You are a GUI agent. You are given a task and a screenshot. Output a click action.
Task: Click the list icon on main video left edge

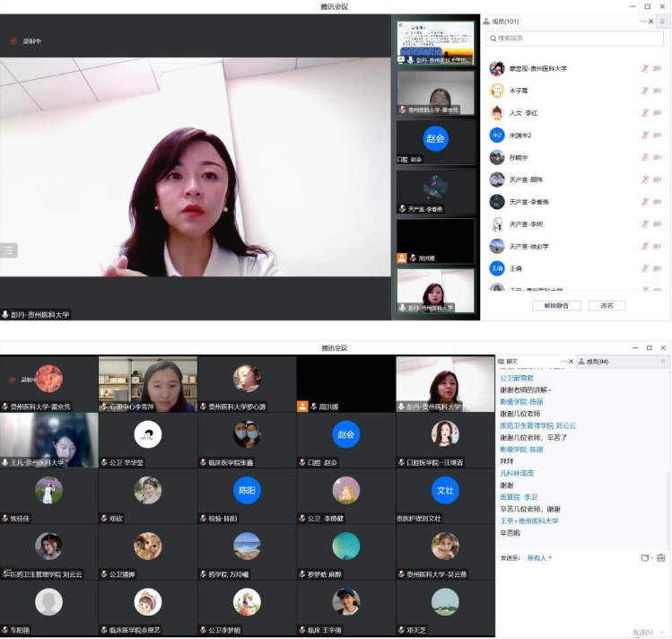[9, 249]
